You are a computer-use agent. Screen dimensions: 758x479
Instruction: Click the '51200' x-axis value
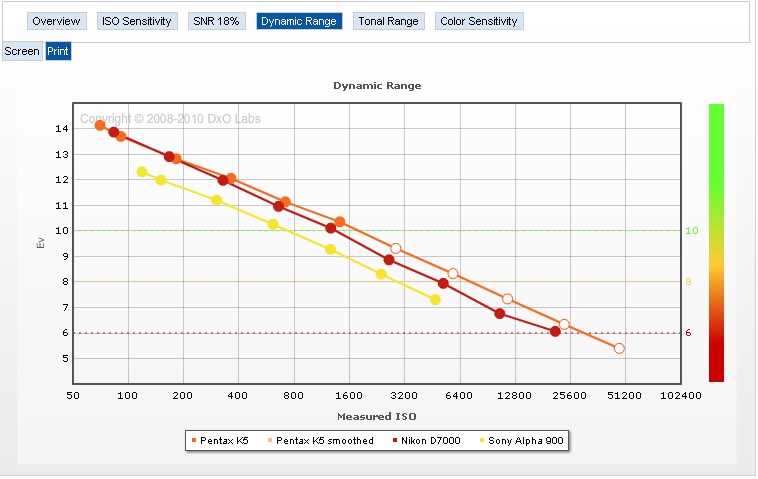625,395
